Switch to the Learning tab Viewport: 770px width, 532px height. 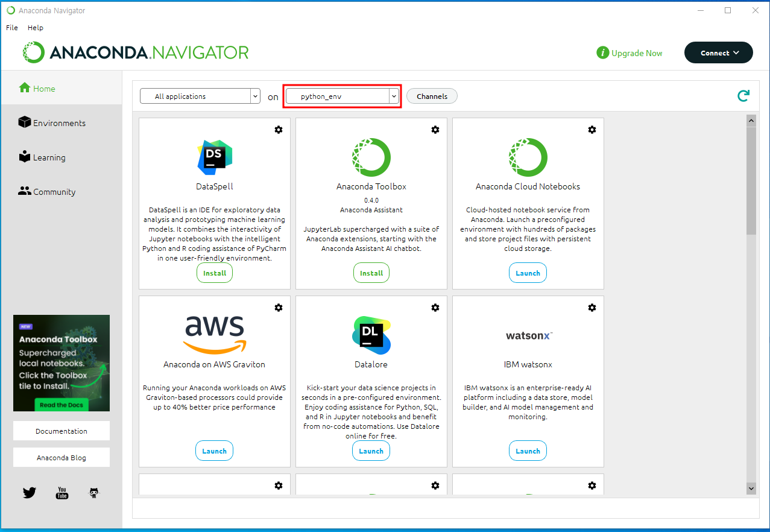[61, 157]
